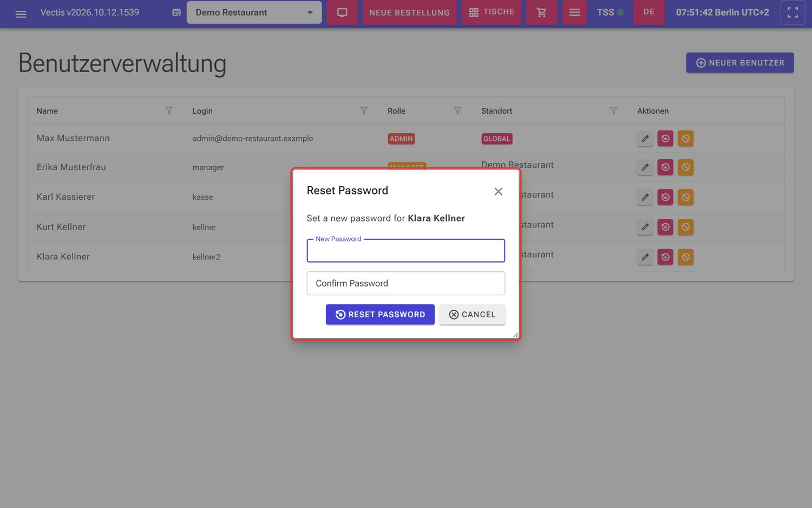This screenshot has height=508, width=812.
Task: Edit user Kurt Kellner
Action: [645, 227]
